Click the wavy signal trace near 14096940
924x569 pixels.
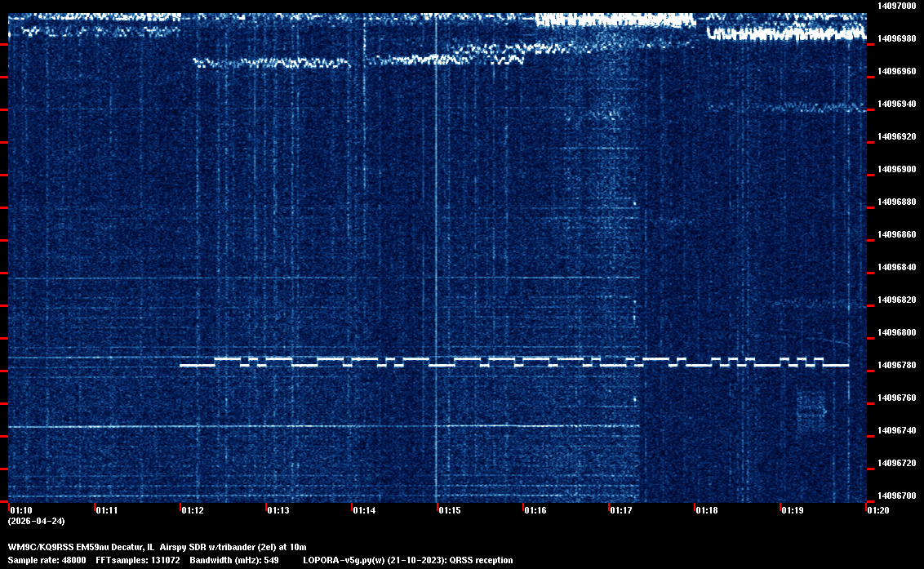(x=784, y=107)
